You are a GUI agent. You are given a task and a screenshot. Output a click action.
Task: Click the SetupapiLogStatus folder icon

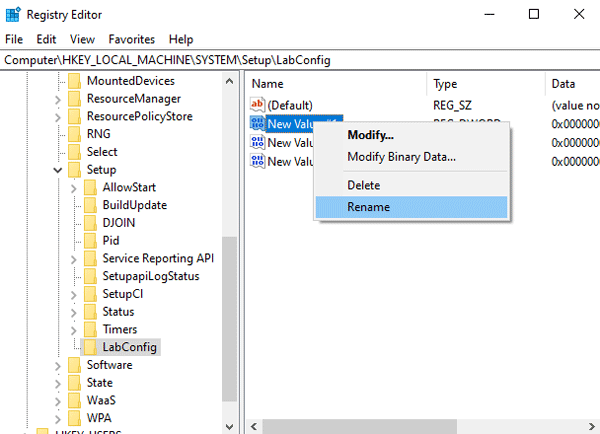(90, 276)
